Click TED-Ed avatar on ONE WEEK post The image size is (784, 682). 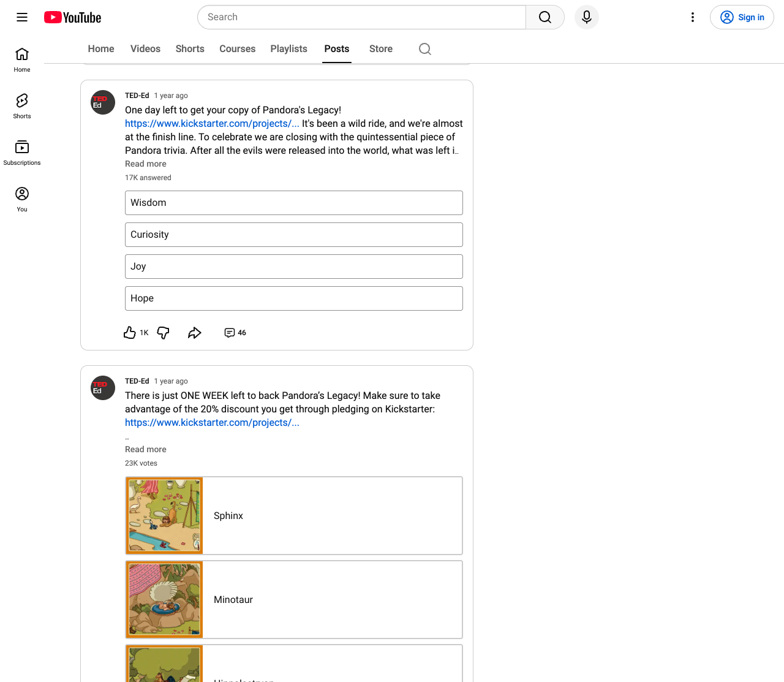pyautogui.click(x=103, y=388)
